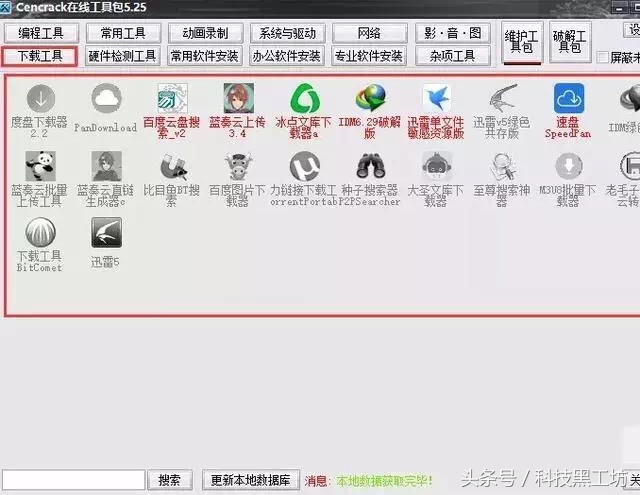The height and width of the screenshot is (495, 640).
Task: Open 常用软件安装 category
Action: [205, 56]
